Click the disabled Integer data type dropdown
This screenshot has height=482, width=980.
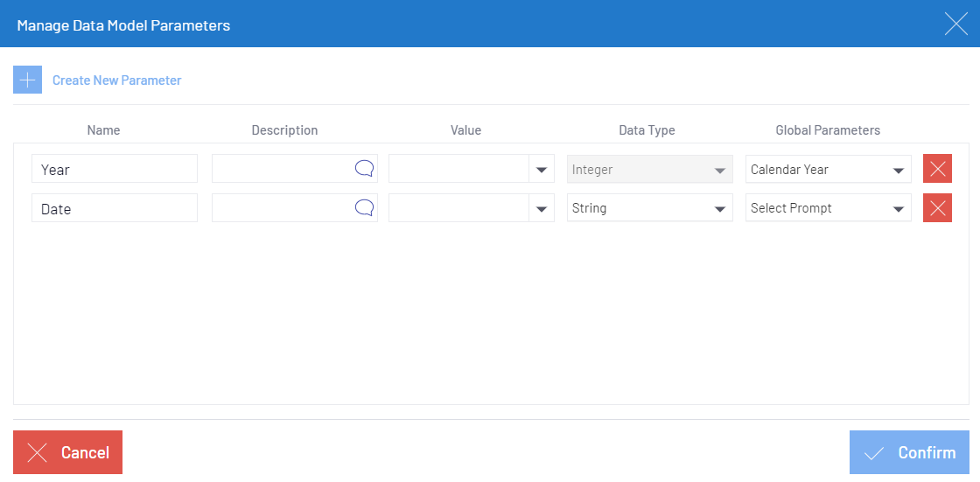tap(649, 170)
